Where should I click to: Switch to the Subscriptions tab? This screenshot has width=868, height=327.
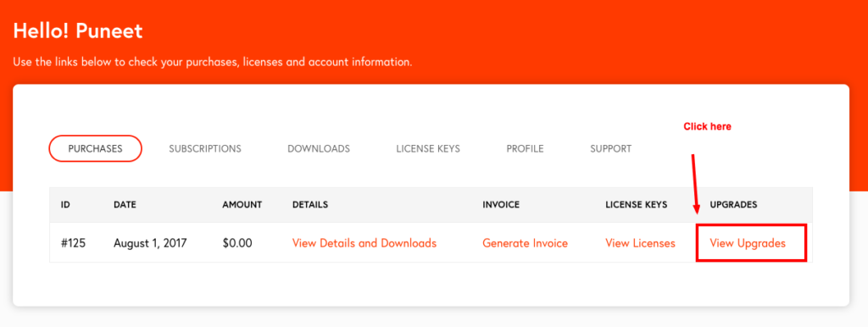[x=205, y=149]
